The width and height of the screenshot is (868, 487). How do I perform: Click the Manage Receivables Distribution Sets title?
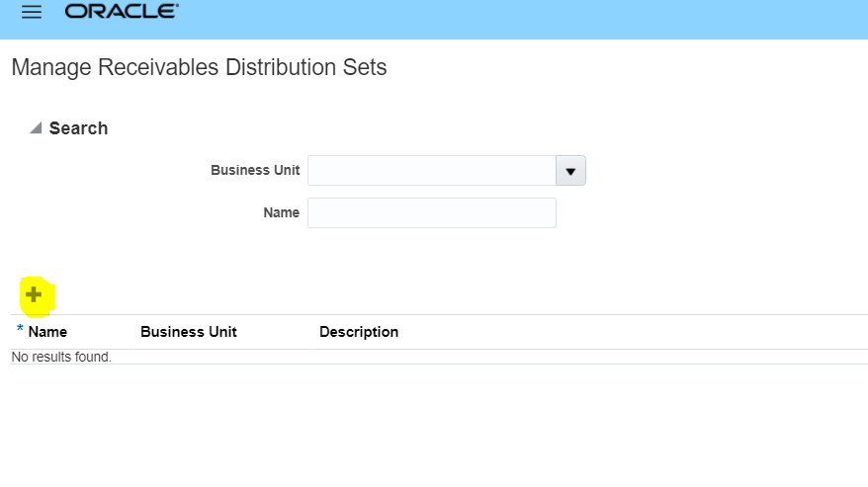click(199, 67)
